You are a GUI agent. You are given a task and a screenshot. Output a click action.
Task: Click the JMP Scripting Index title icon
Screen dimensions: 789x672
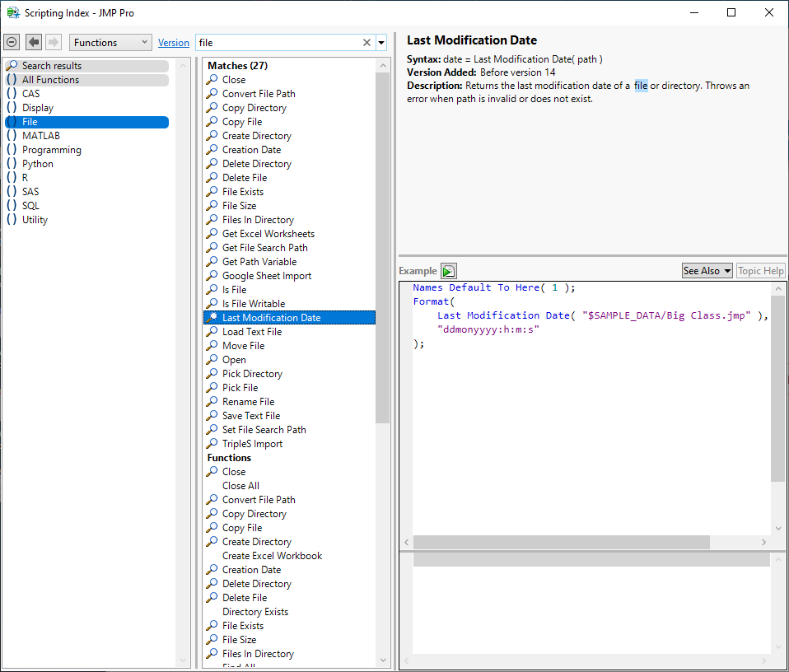(x=13, y=12)
